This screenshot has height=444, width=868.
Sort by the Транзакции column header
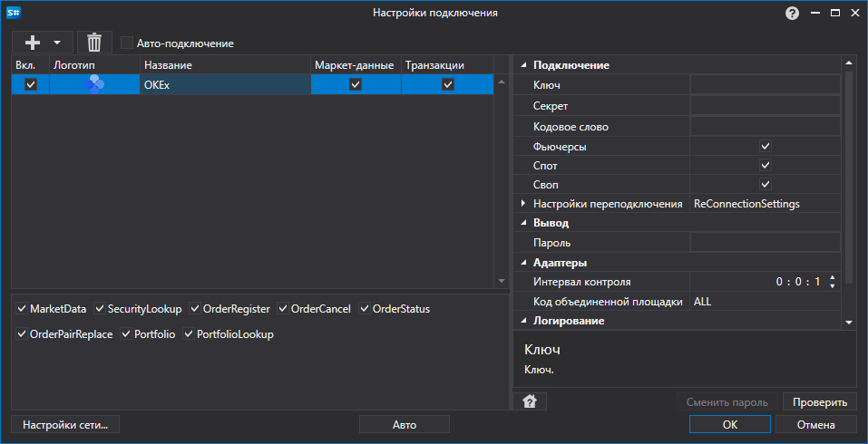coord(447,65)
